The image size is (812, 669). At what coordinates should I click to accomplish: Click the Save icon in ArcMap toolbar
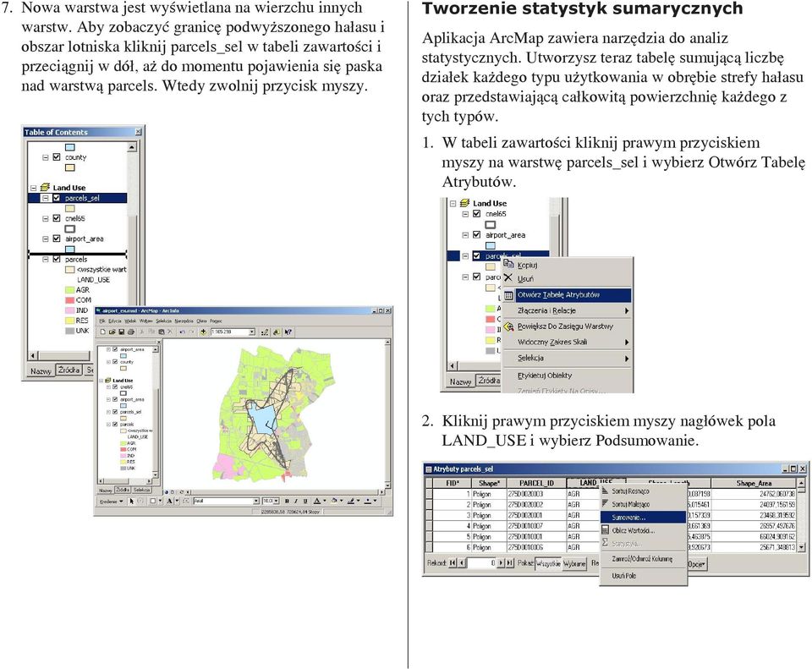click(x=122, y=332)
